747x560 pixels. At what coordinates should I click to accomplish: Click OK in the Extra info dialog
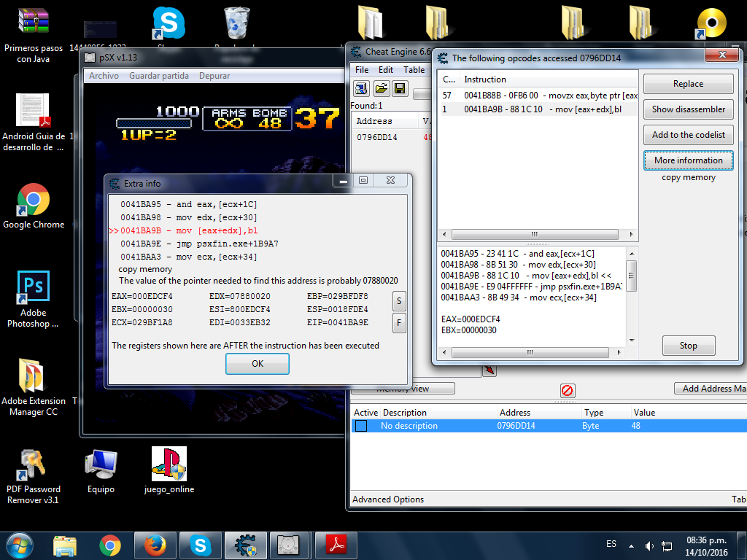[x=258, y=363]
